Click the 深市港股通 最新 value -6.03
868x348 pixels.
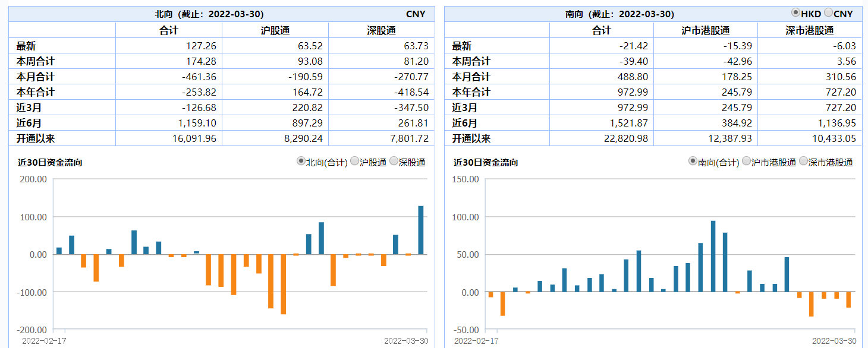pos(844,46)
